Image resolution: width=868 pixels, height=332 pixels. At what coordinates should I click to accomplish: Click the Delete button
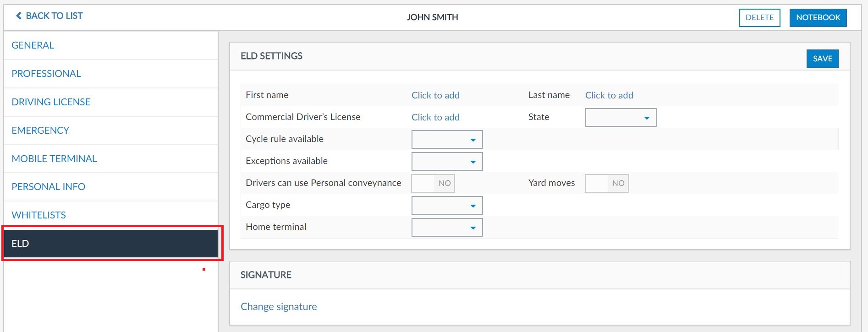coord(759,18)
